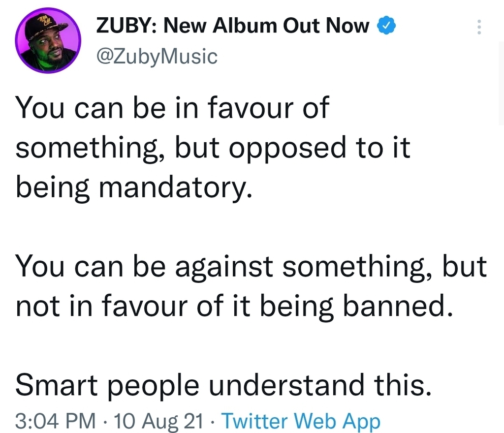
Task: Follow the 'Twitter Web App' source link
Action: [x=301, y=421]
